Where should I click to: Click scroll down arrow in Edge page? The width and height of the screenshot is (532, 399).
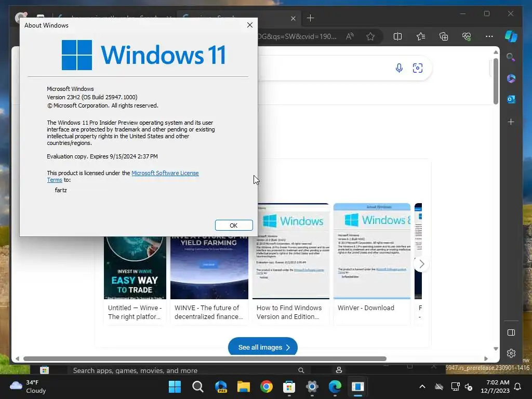[496, 349]
